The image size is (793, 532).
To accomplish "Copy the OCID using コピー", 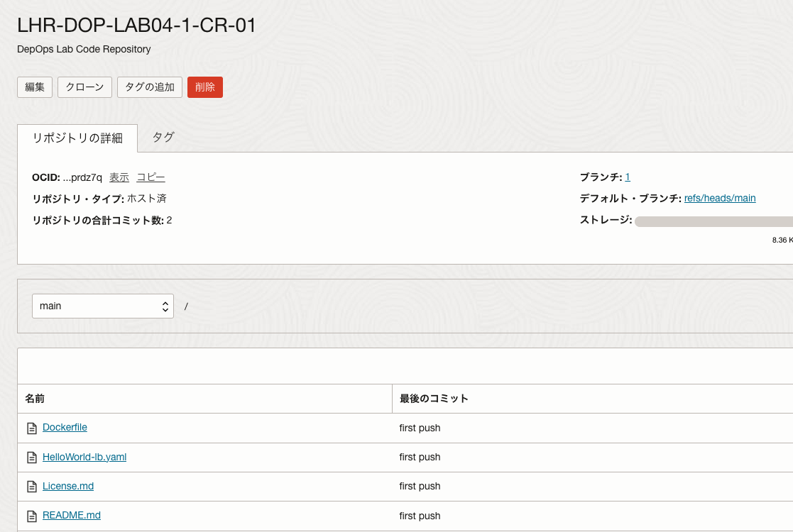I will [151, 177].
